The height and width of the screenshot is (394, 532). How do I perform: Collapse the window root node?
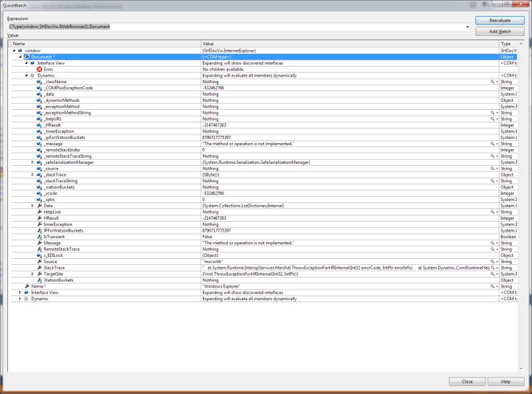14,51
